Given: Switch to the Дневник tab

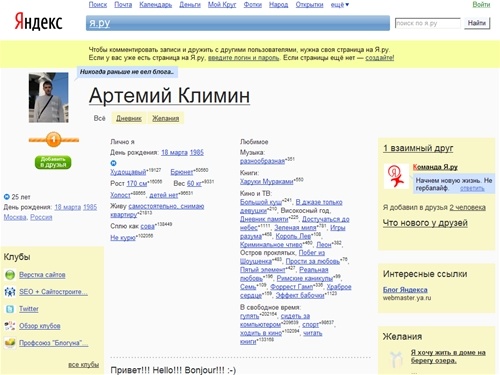Looking at the screenshot, I should (x=129, y=118).
